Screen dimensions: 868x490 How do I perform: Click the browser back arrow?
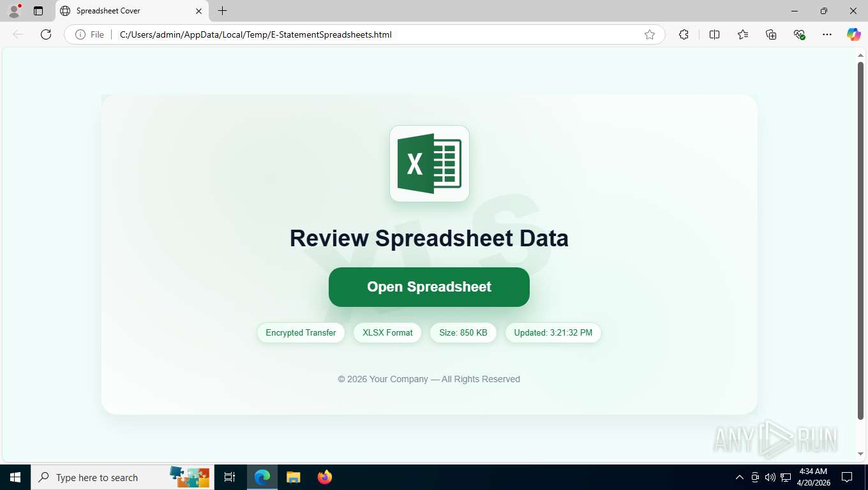[x=18, y=34]
